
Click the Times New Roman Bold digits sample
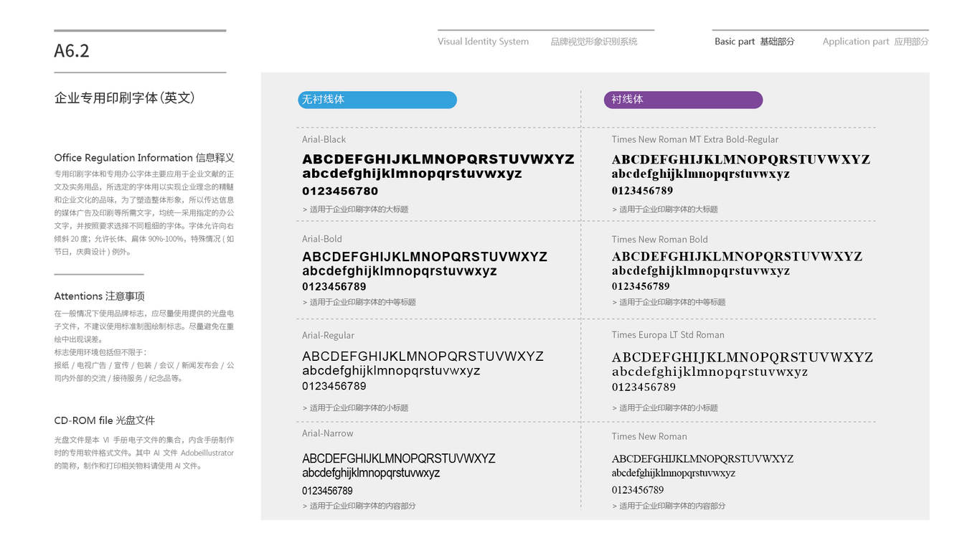pyautogui.click(x=641, y=286)
